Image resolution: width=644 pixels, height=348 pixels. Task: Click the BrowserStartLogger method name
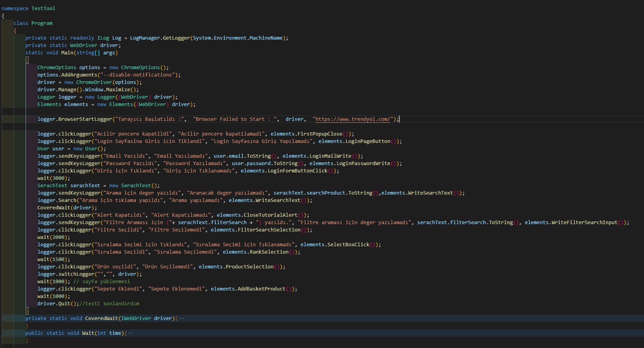coord(85,119)
